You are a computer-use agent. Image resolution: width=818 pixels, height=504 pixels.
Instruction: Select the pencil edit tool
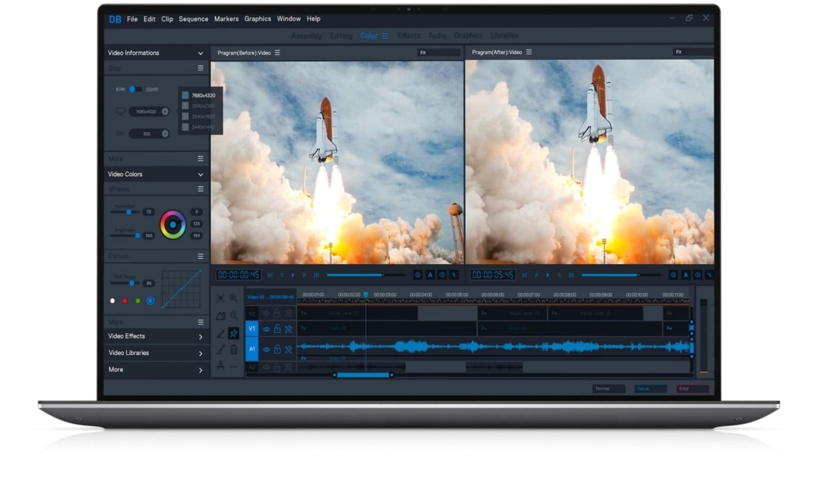click(x=220, y=334)
